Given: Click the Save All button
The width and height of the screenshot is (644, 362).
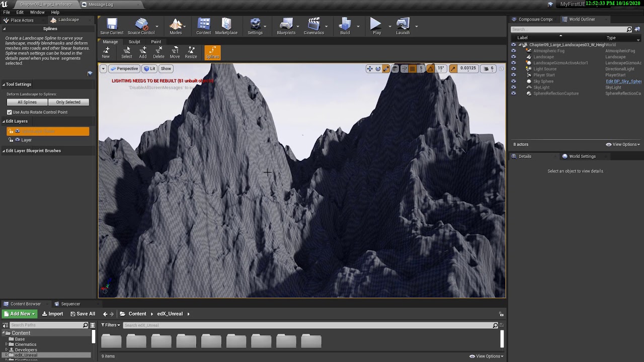Looking at the screenshot, I should [83, 314].
